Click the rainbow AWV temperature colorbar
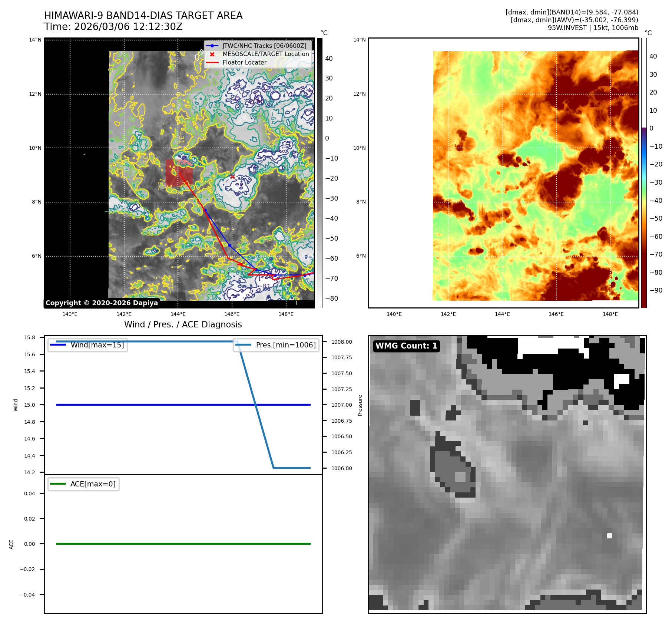Image resolution: width=672 pixels, height=627 pixels. coord(644,172)
